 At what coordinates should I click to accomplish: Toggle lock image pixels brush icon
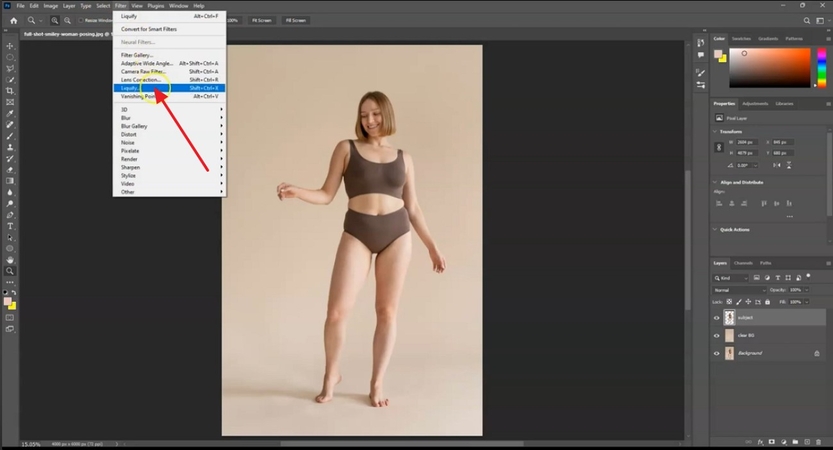coord(739,302)
